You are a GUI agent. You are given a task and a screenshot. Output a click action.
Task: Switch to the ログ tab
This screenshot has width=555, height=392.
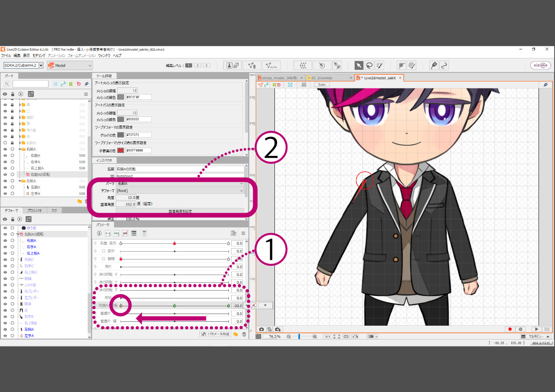pyautogui.click(x=54, y=211)
